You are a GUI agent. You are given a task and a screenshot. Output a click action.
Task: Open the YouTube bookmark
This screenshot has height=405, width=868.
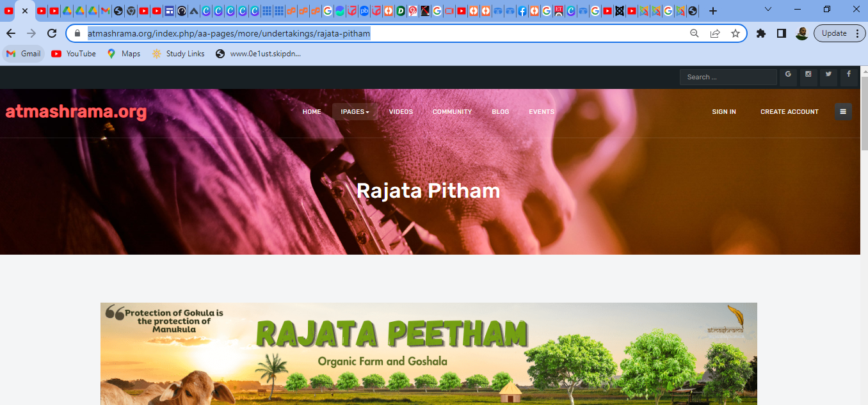[74, 54]
